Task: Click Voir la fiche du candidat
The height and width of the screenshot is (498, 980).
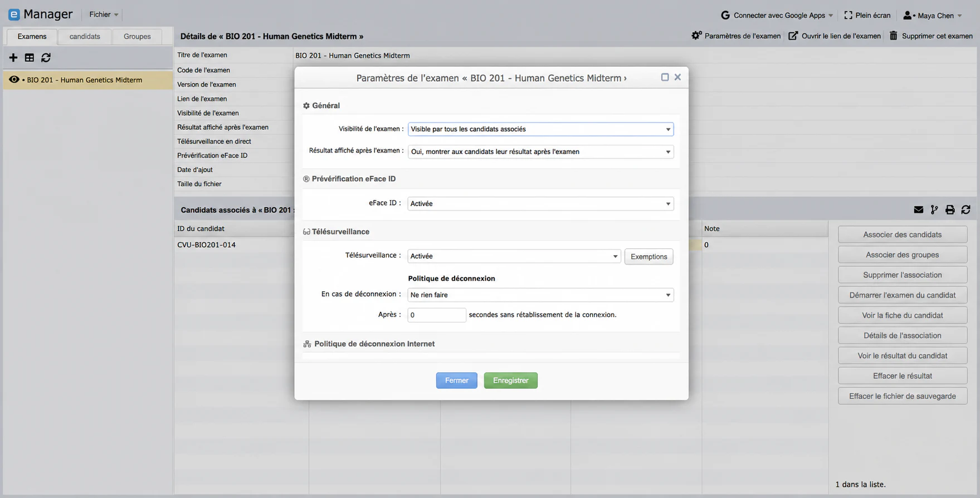Action: tap(903, 315)
